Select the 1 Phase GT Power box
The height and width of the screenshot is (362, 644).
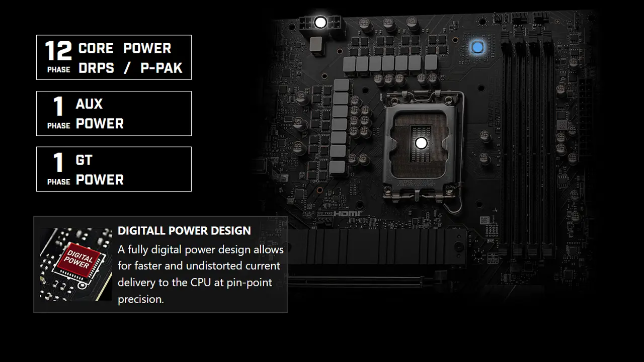pos(114,169)
